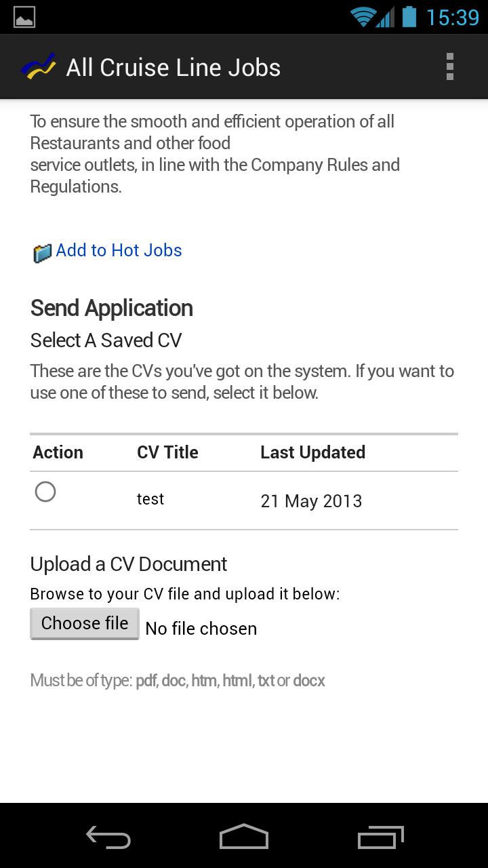Viewport: 488px width, 868px height.
Task: Click the Add to Hot Jobs link
Action: [x=119, y=250]
